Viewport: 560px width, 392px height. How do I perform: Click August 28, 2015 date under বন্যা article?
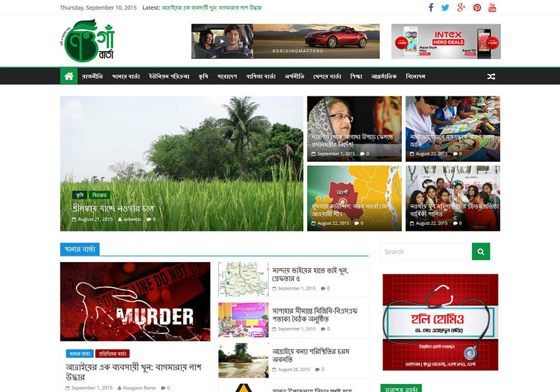pyautogui.click(x=294, y=370)
